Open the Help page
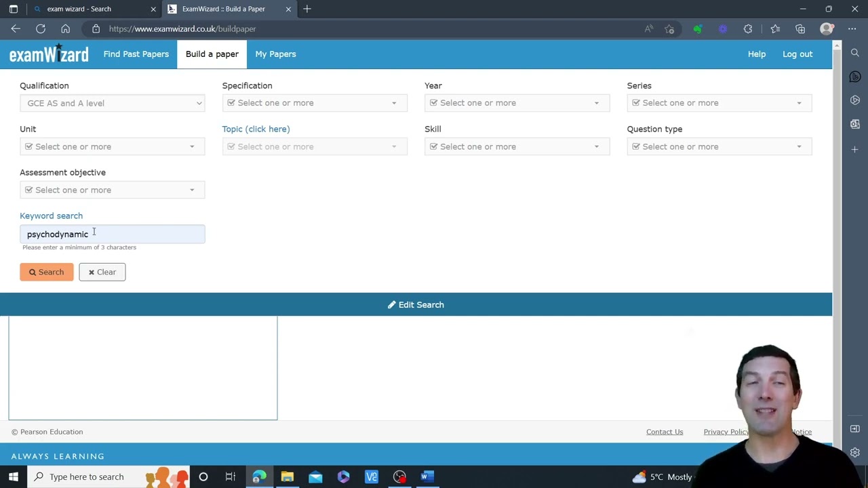 click(x=757, y=54)
